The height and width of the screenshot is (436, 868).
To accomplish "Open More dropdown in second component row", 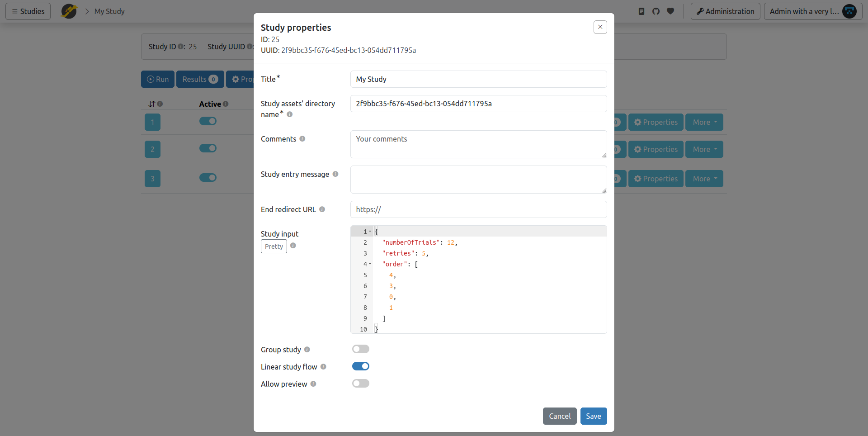I will (704, 149).
